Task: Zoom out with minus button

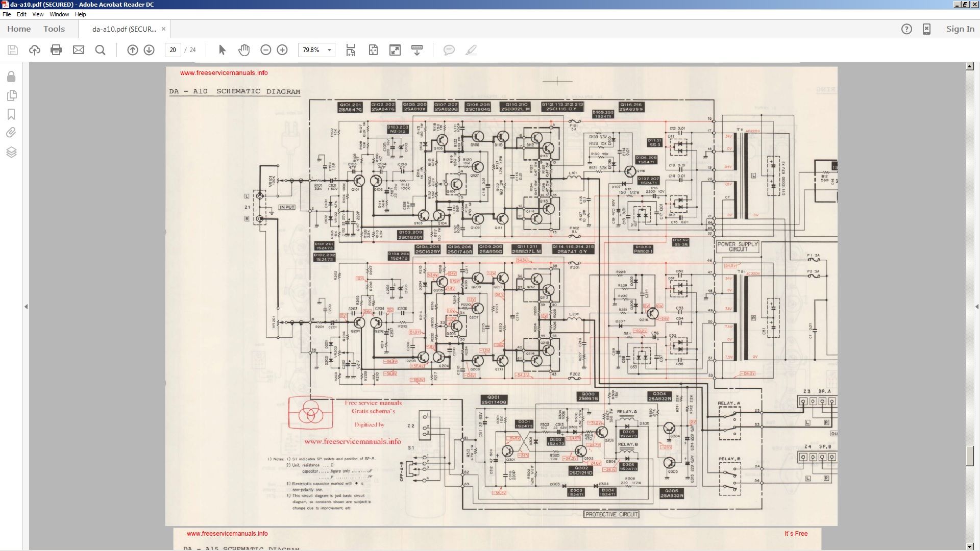Action: [x=265, y=50]
